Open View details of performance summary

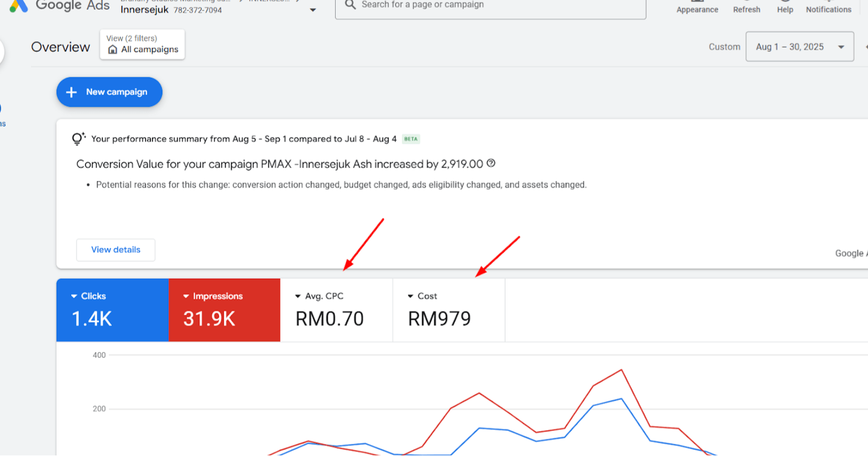[116, 250]
